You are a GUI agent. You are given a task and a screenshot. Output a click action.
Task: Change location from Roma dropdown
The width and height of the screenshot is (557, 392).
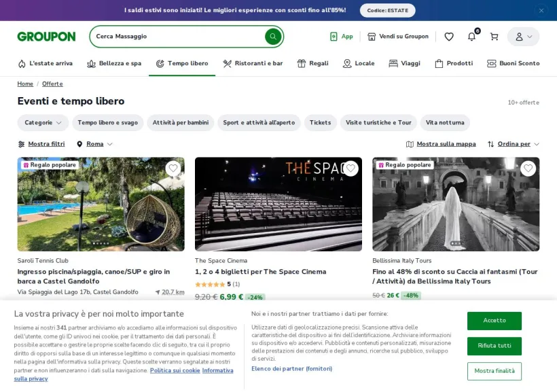94,144
